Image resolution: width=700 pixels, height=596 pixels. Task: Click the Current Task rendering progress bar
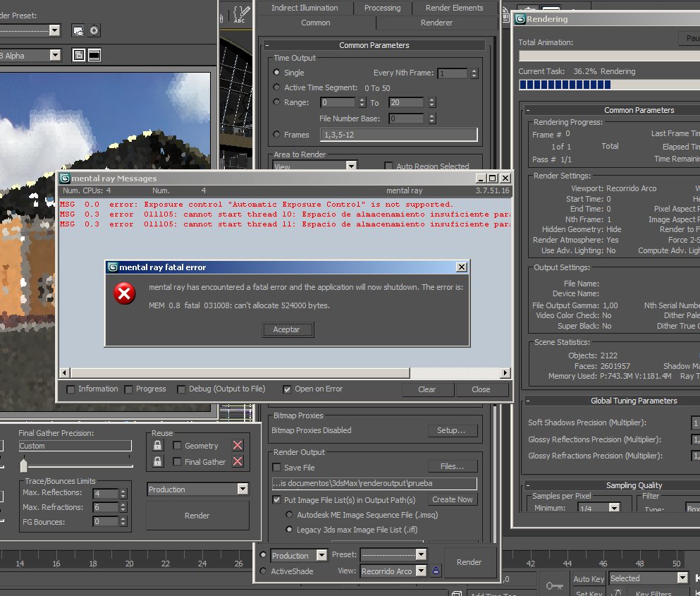(x=609, y=85)
